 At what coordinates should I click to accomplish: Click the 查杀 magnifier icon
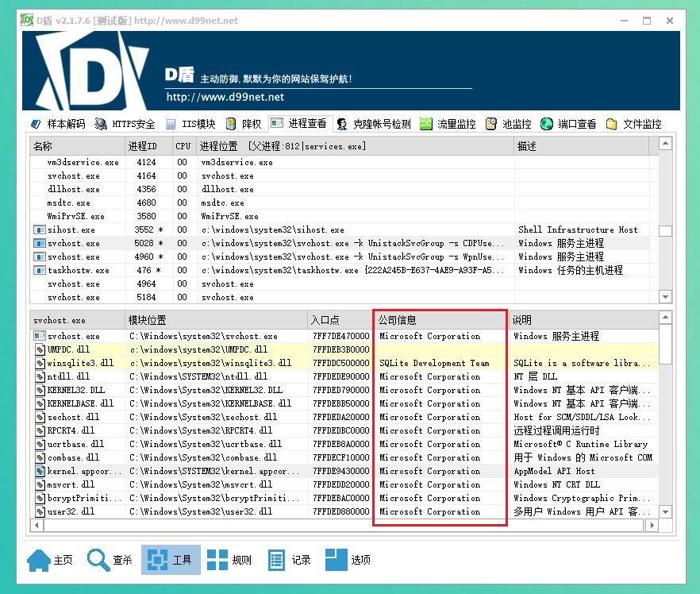(98, 560)
